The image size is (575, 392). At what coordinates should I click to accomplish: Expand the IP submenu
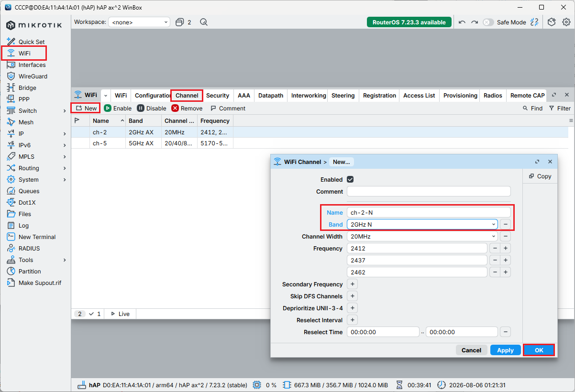pos(65,134)
